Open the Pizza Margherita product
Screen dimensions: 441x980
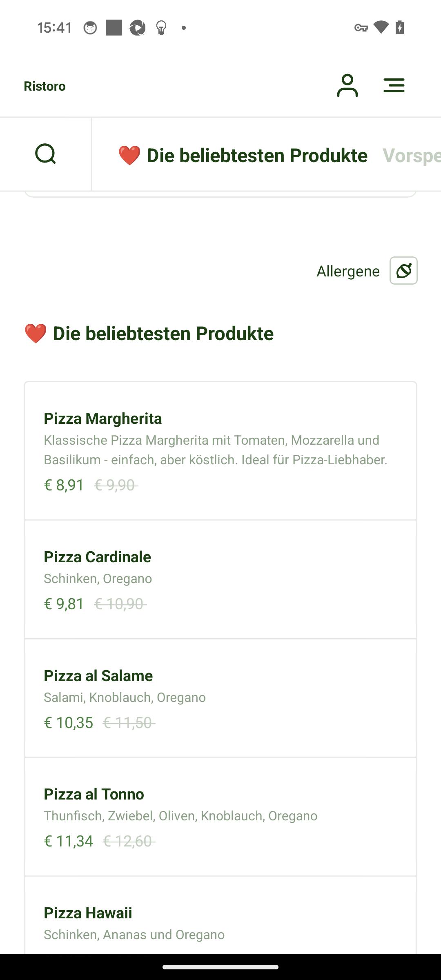click(220, 451)
